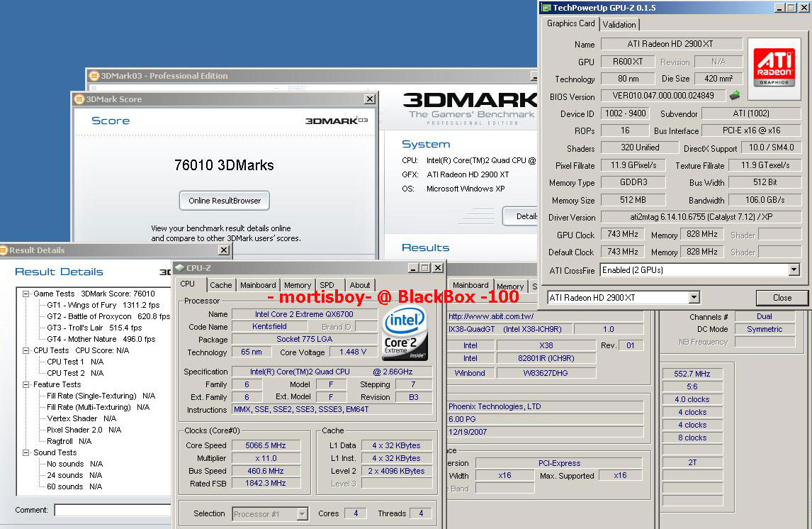This screenshot has height=529, width=812.
Task: Click the ATI Radeon logo in GPU-Z
Action: pos(774,67)
